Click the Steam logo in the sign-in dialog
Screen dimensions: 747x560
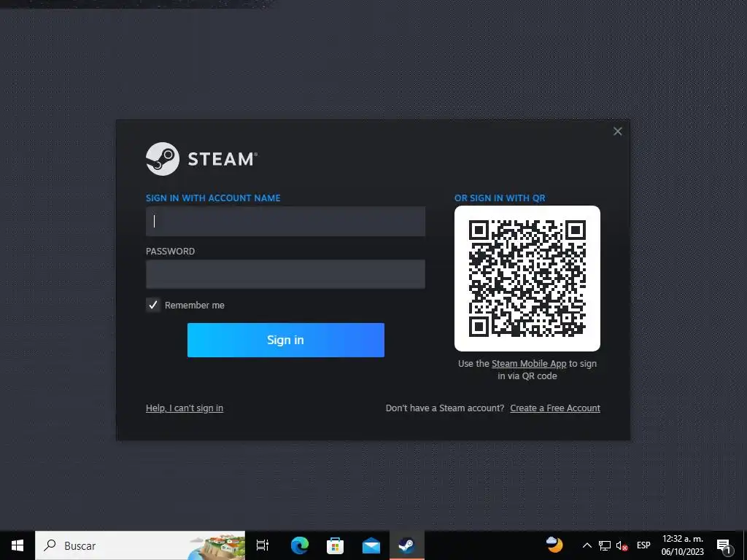point(201,159)
